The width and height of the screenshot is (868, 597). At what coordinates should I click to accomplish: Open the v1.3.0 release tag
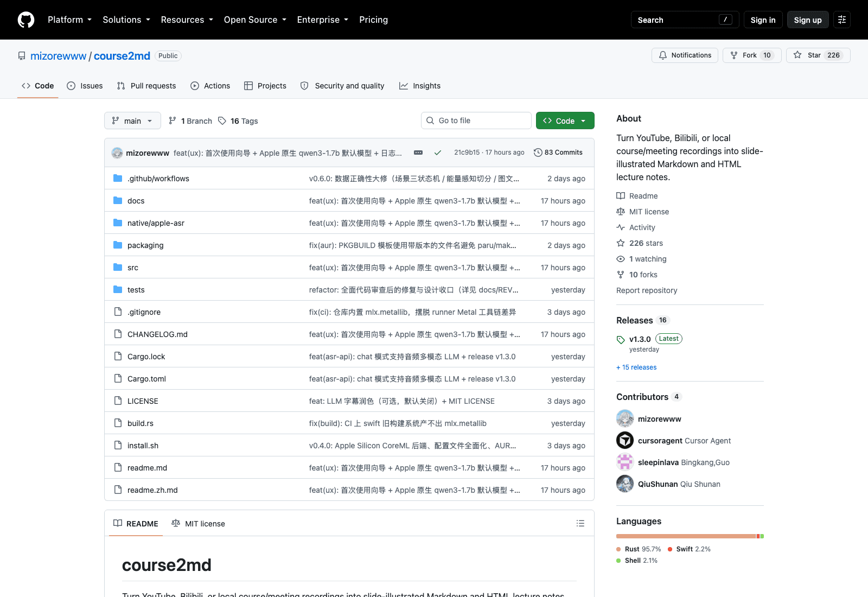pyautogui.click(x=640, y=339)
